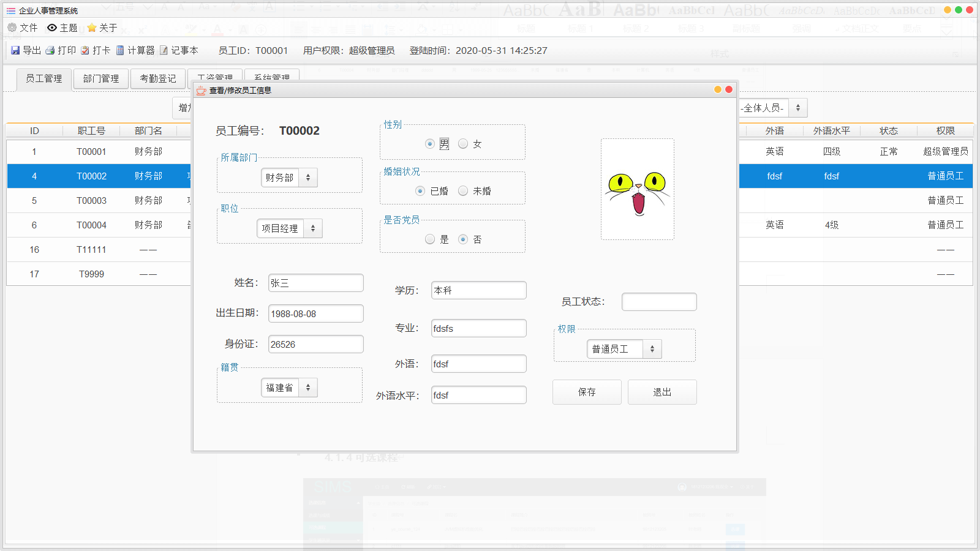
Task: Click the 外语水平 input field
Action: coord(479,395)
